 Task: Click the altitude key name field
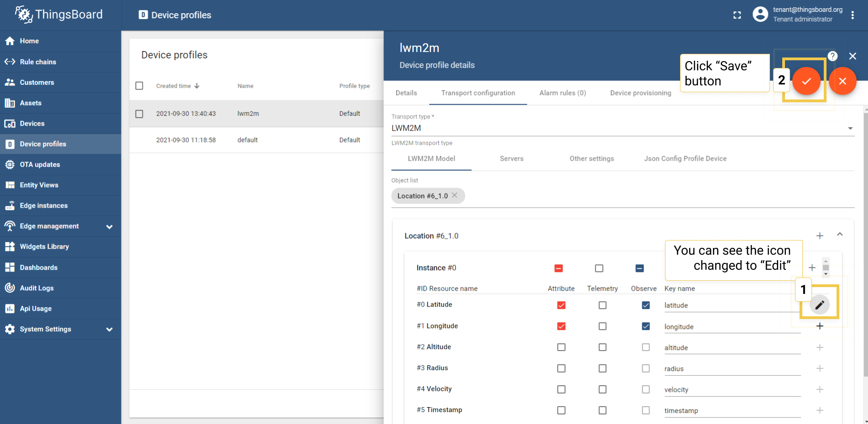pyautogui.click(x=733, y=348)
